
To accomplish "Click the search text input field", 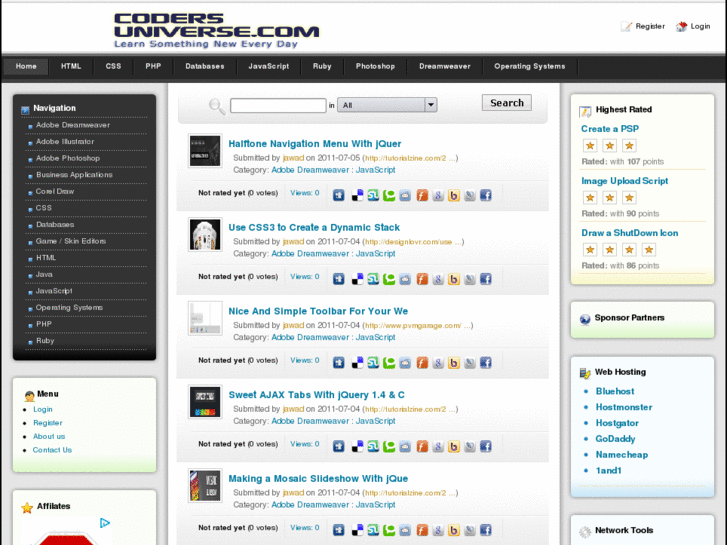I will (278, 105).
